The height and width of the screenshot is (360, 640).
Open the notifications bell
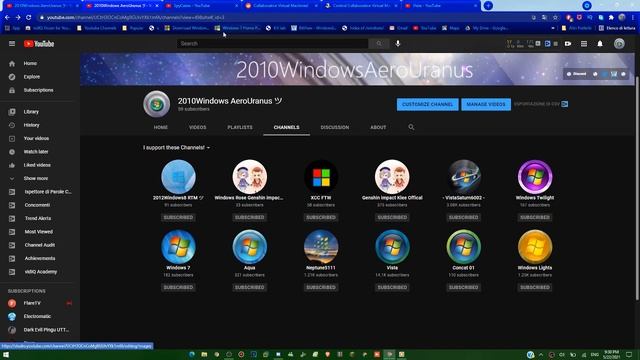600,44
